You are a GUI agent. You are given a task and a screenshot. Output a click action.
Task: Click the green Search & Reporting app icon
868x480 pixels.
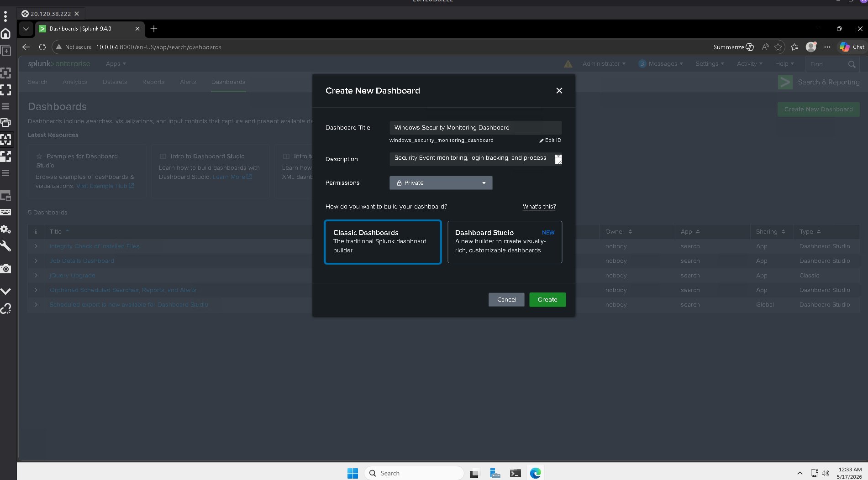785,82
